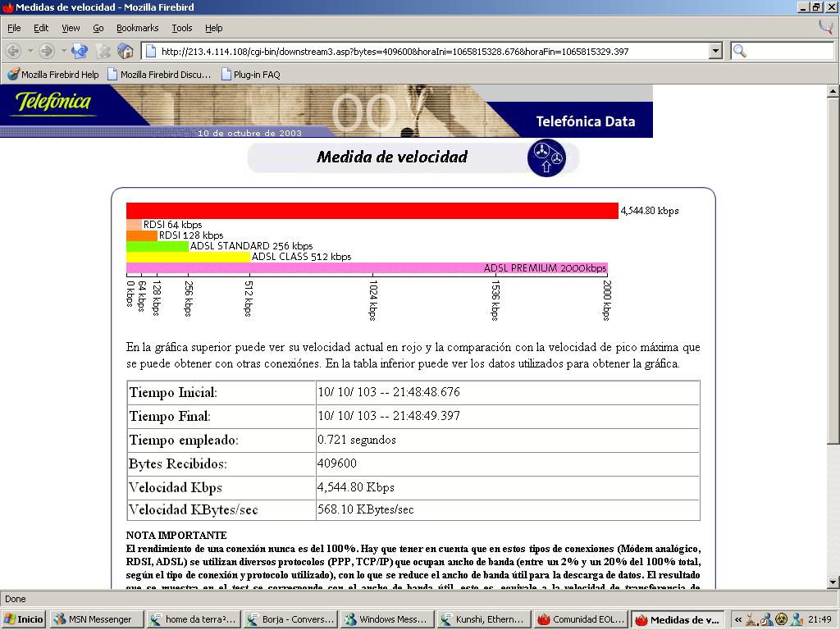840x630 pixels.
Task: Click the Tiempo Final timestamp value
Action: click(x=388, y=416)
